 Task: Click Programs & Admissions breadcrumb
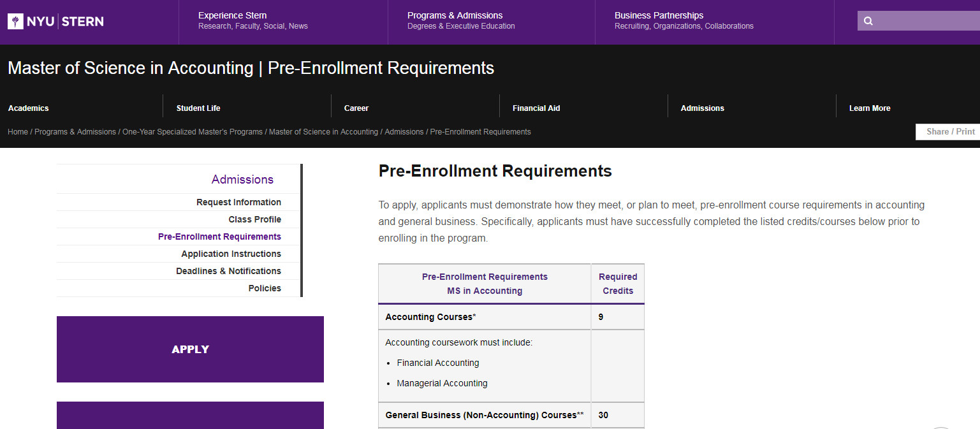click(x=75, y=132)
